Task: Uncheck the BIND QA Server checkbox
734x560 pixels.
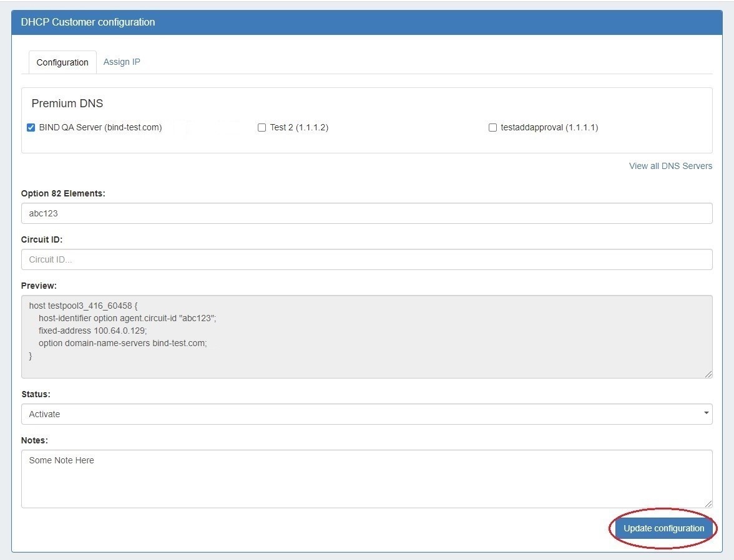Action: [x=31, y=127]
